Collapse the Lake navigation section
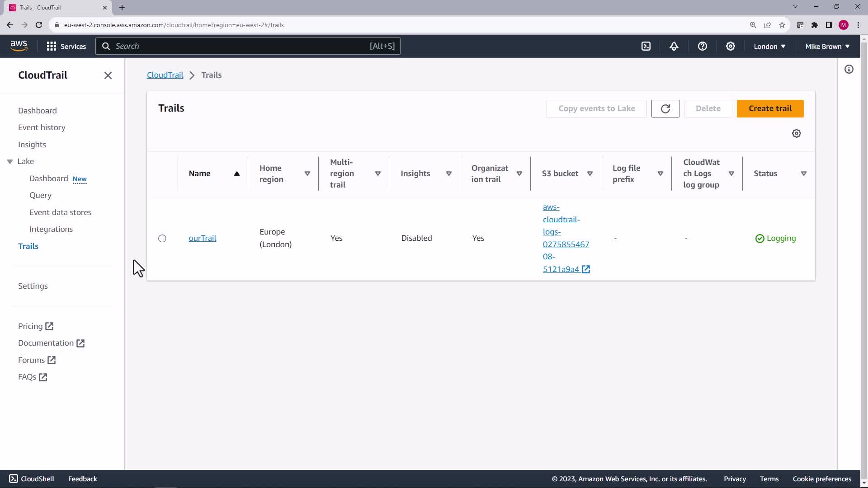 click(x=10, y=161)
